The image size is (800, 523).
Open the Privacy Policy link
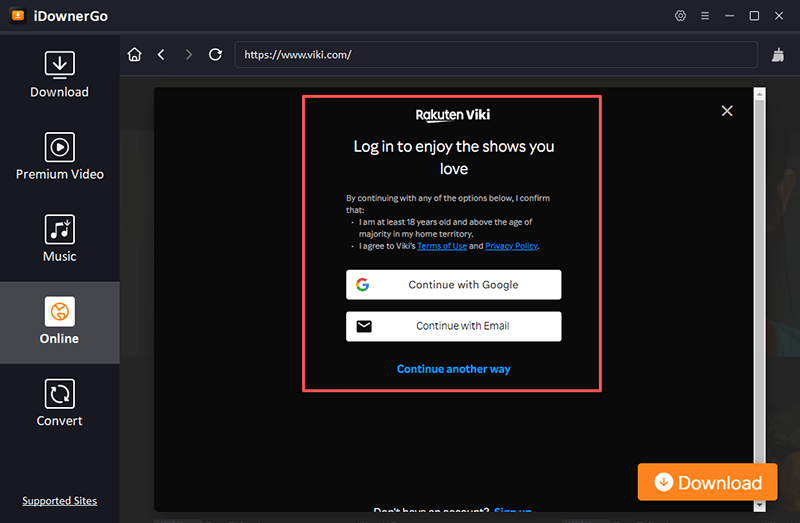pyautogui.click(x=511, y=246)
